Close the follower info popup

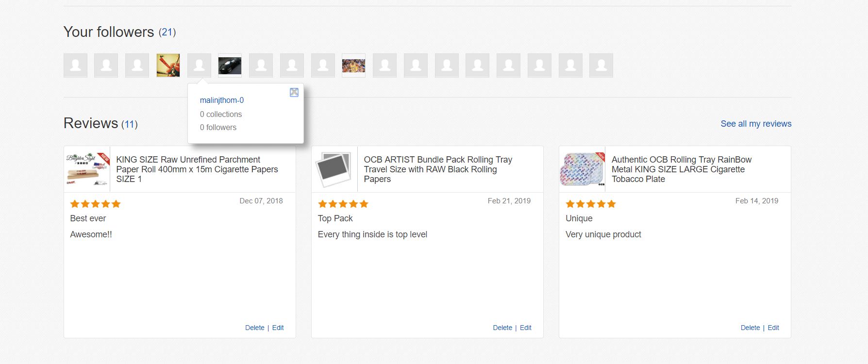click(294, 92)
